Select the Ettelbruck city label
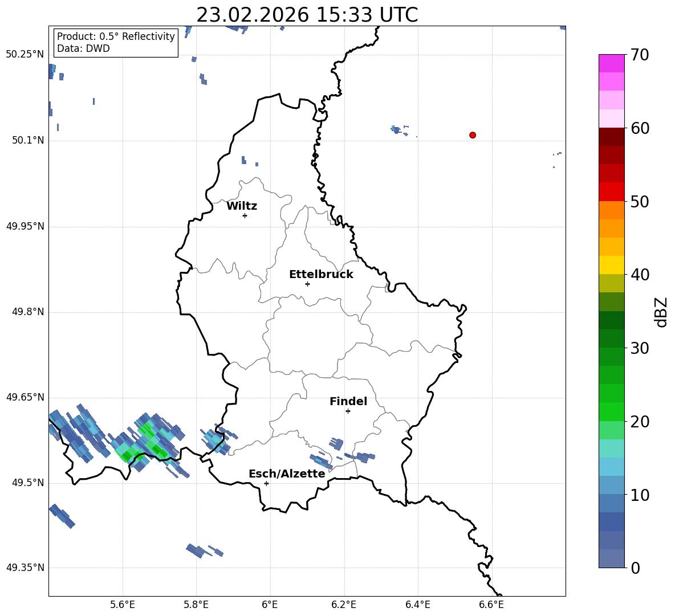Viewport: 675px width, 616px height. pos(321,275)
